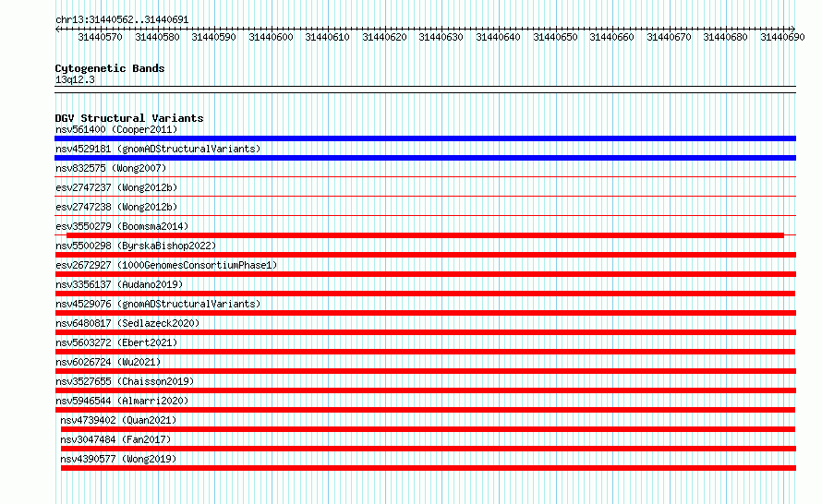Click ruler coordinate 31440610
This screenshot has width=822, height=504.
(328, 37)
